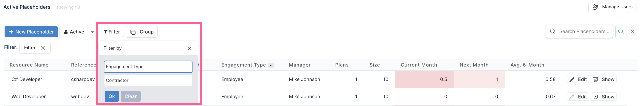Click the Contractor filter value field
Image resolution: width=644 pixels, height=106 pixels.
tap(148, 81)
